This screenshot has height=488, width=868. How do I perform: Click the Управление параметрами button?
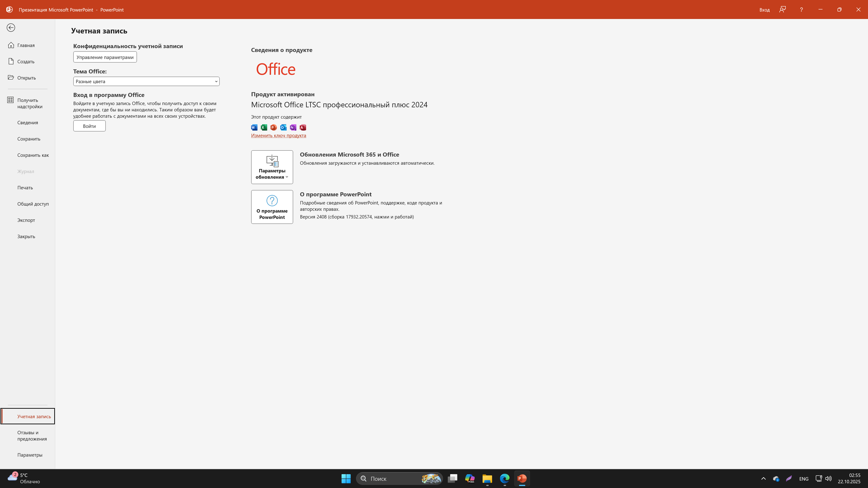point(105,57)
